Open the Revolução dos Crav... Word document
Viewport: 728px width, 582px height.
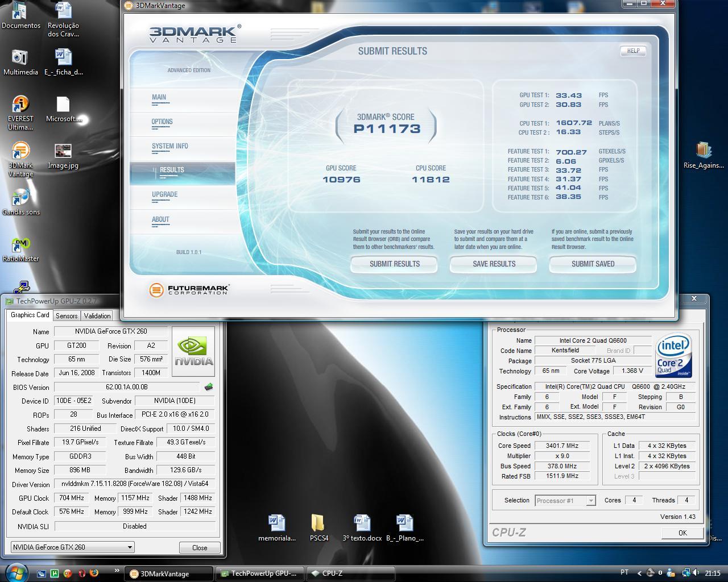[63, 19]
